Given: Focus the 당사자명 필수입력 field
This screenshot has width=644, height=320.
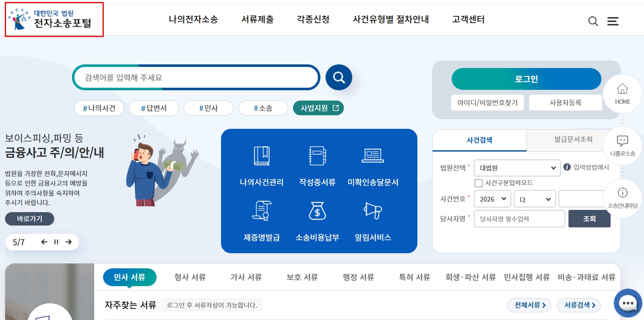Looking at the screenshot, I should coord(519,219).
